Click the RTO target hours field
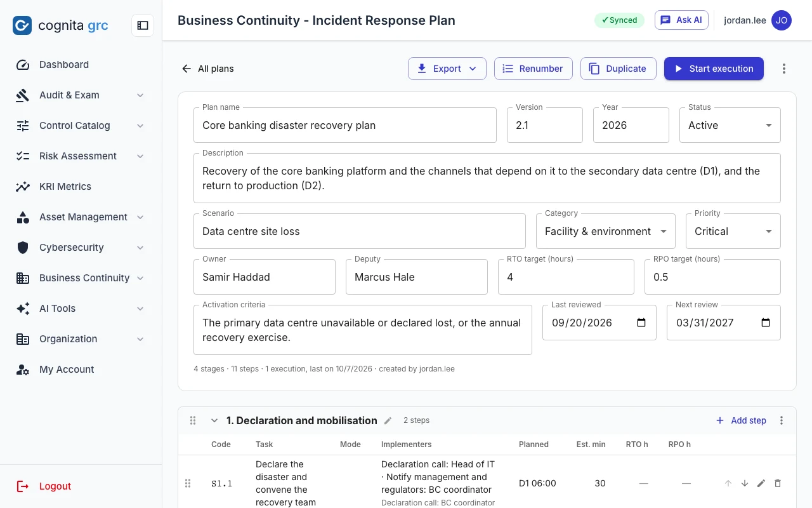The height and width of the screenshot is (508, 812). [x=566, y=277]
